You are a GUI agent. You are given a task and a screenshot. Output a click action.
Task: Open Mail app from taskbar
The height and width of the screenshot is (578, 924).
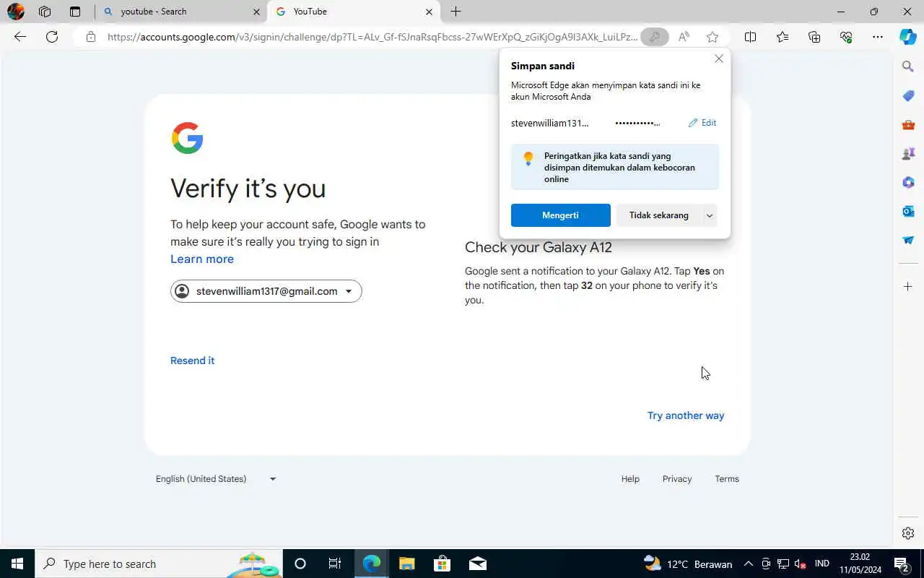coord(477,564)
